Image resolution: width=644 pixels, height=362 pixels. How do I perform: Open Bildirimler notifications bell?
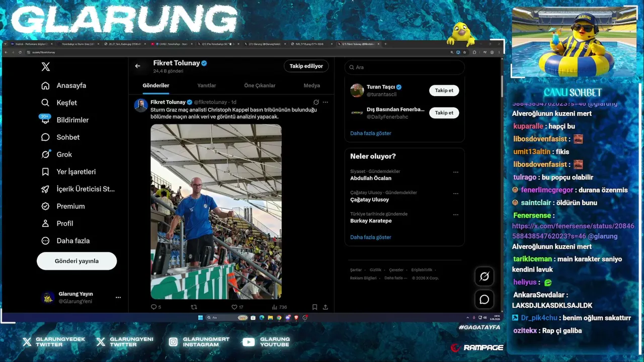tap(65, 120)
